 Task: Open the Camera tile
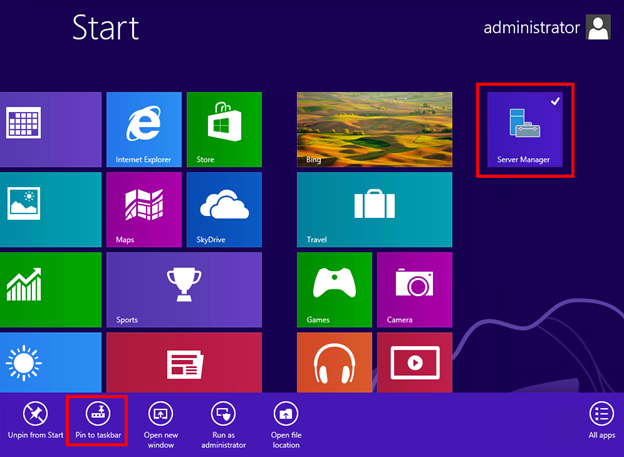(x=414, y=290)
